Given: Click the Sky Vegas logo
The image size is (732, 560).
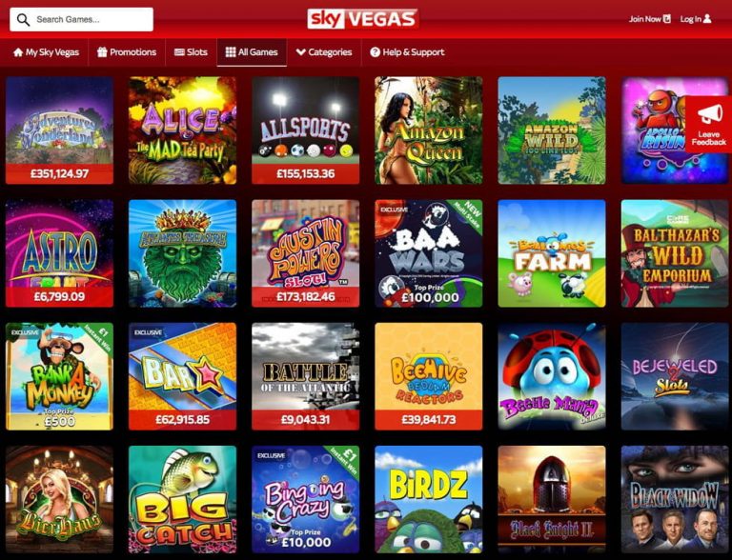Looking at the screenshot, I should (x=363, y=19).
